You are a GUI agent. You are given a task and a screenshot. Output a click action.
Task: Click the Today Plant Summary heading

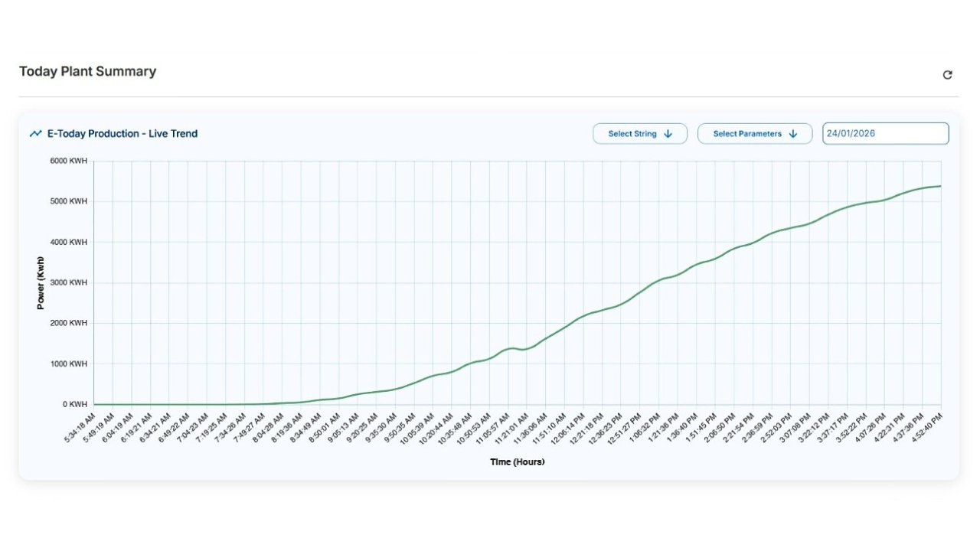coord(87,72)
